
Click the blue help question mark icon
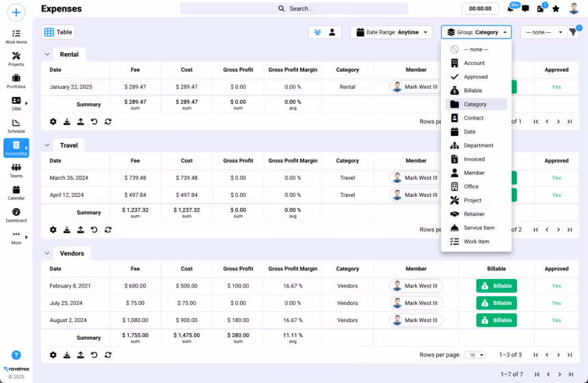click(x=16, y=355)
